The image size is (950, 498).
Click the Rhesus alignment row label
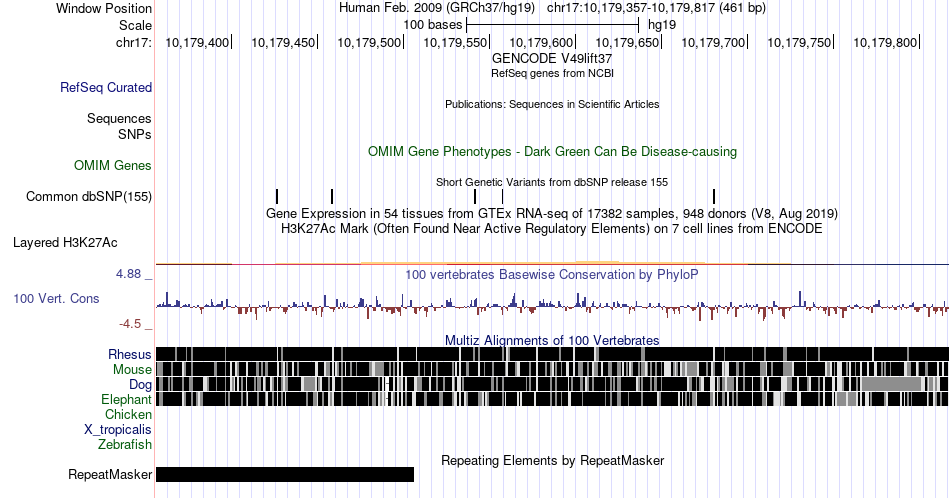coord(130,354)
